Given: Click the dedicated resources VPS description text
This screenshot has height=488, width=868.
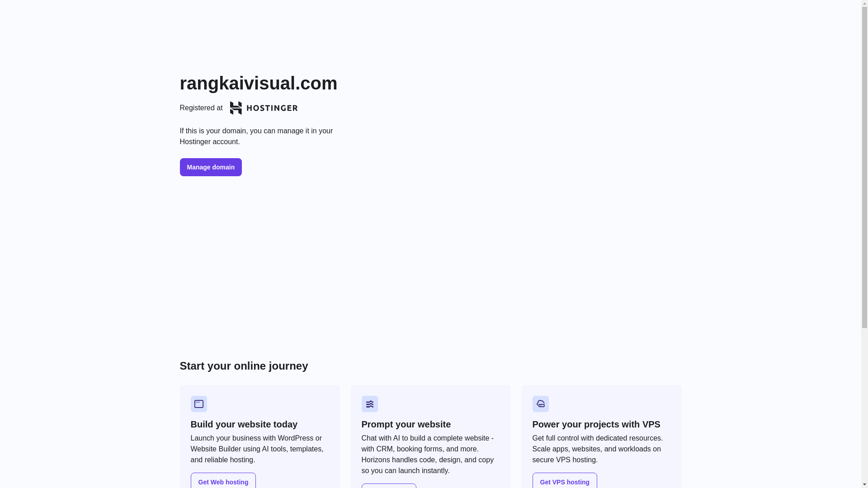Looking at the screenshot, I should [598, 449].
